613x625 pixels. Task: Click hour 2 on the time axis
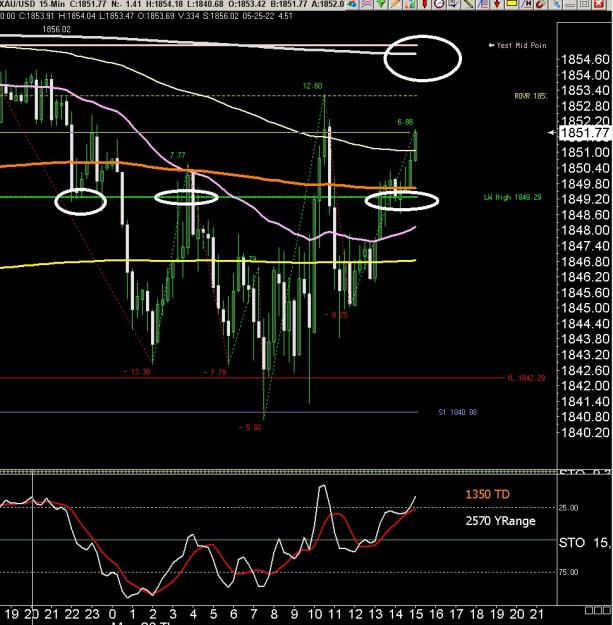[x=153, y=614]
